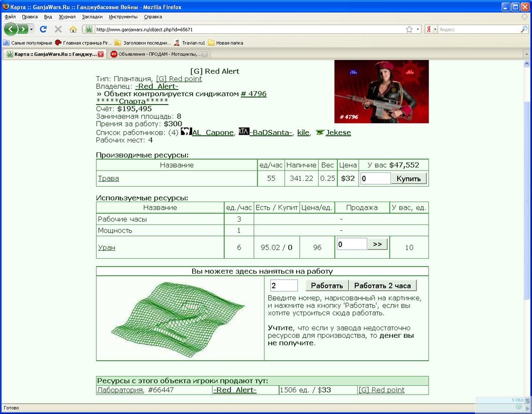Open owner -Red_Alert- profile link
The height and width of the screenshot is (414, 532).
[x=156, y=86]
